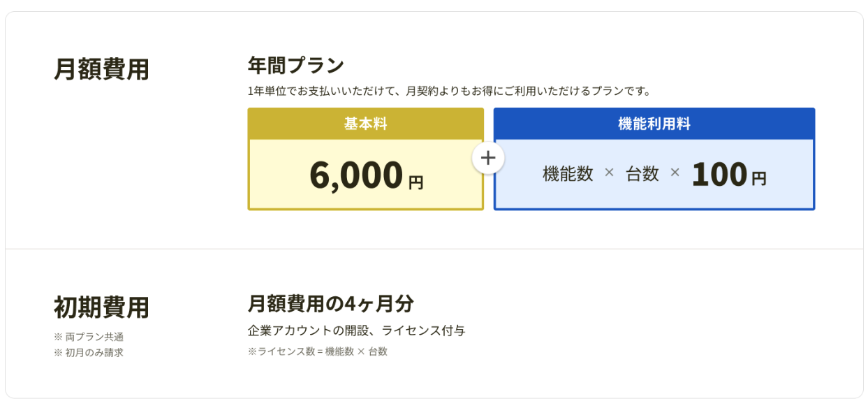Screen dimensions: 868x415
Task: Click the 機能数 label in the blue box
Action: (568, 174)
